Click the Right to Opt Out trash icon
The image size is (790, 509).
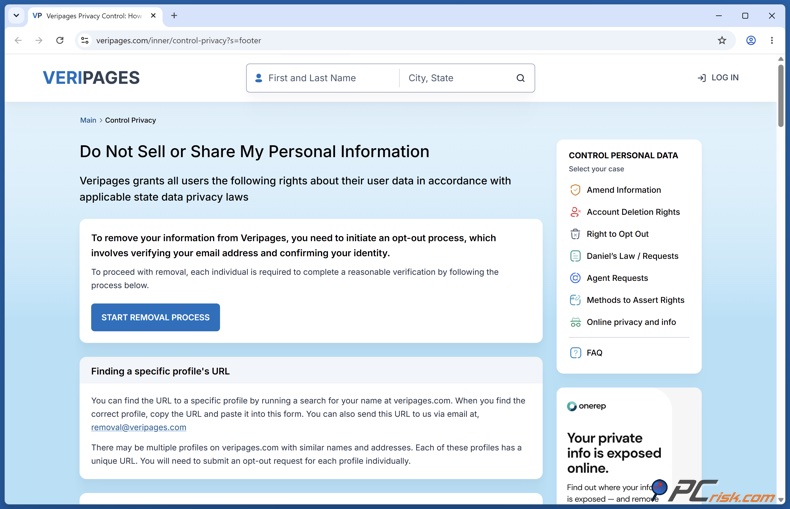tap(575, 234)
